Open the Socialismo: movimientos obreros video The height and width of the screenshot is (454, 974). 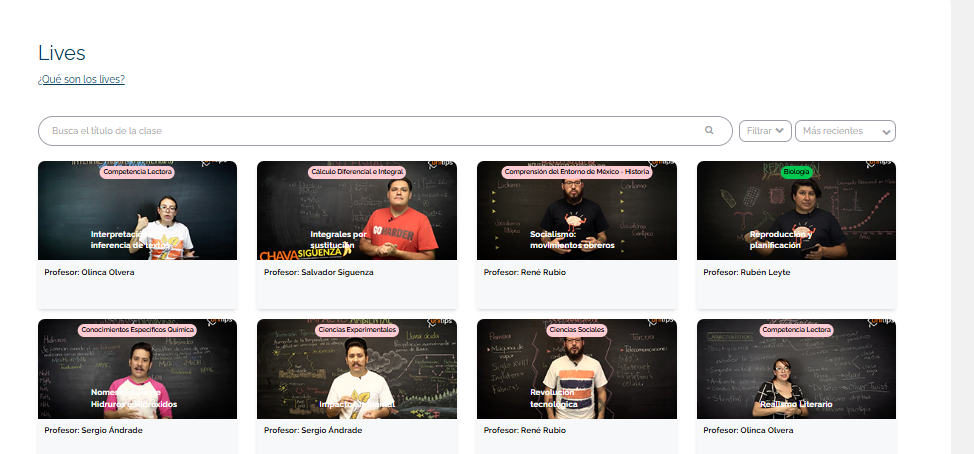click(x=577, y=211)
